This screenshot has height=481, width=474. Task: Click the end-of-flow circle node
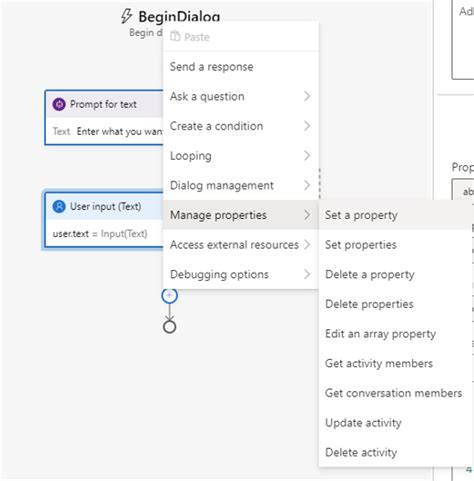(169, 327)
